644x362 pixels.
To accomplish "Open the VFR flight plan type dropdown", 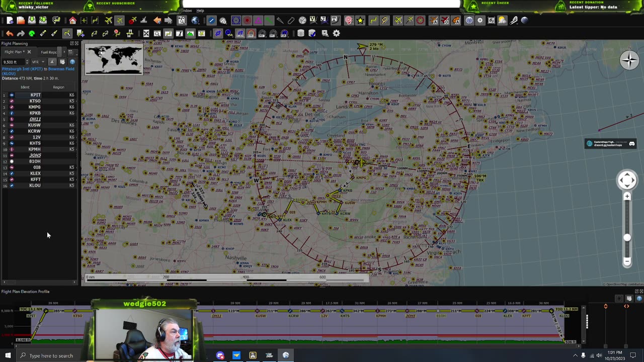I will [x=38, y=62].
